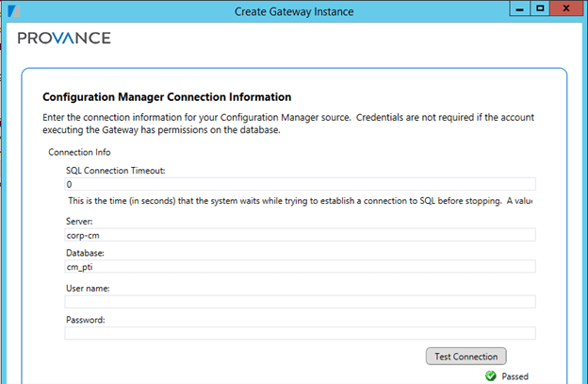588x384 pixels.
Task: Click the 'Server:' label
Action: pos(79,221)
